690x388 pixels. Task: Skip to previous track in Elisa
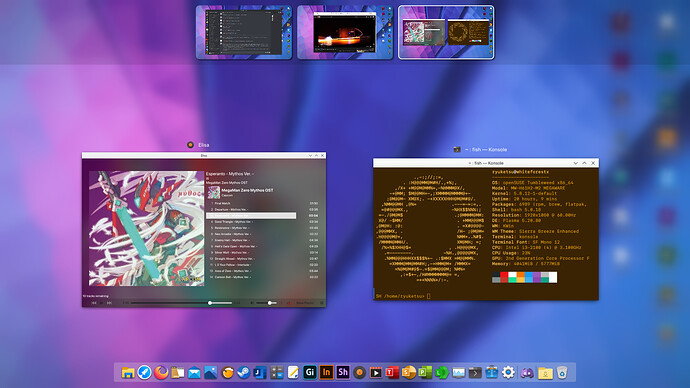click(94, 303)
